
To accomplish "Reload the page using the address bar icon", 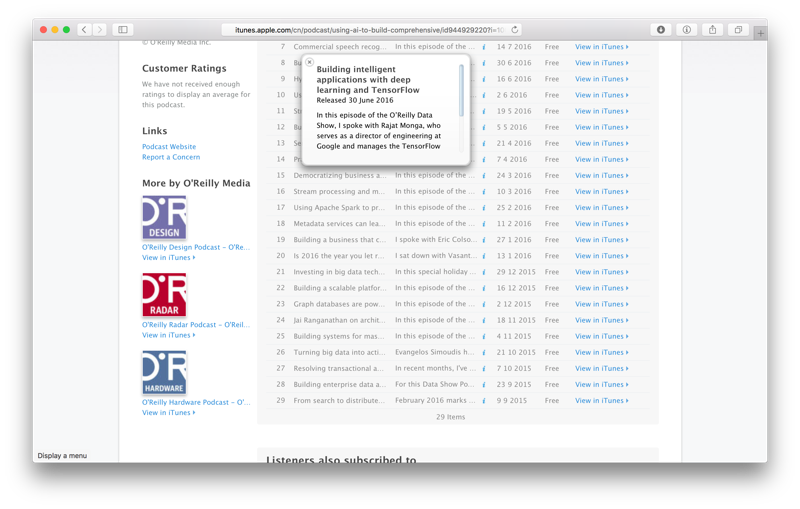I will pyautogui.click(x=515, y=30).
